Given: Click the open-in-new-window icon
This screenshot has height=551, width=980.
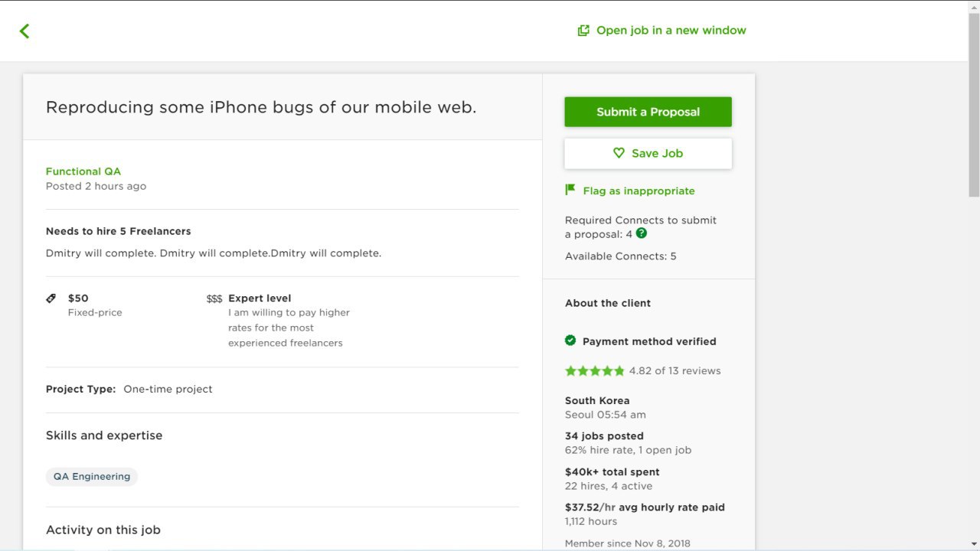Looking at the screenshot, I should click(583, 31).
